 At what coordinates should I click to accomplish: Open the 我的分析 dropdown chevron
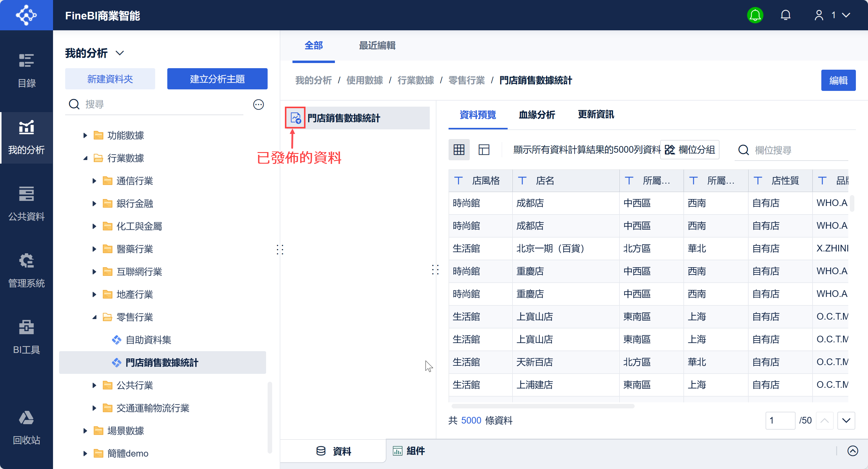pyautogui.click(x=120, y=53)
